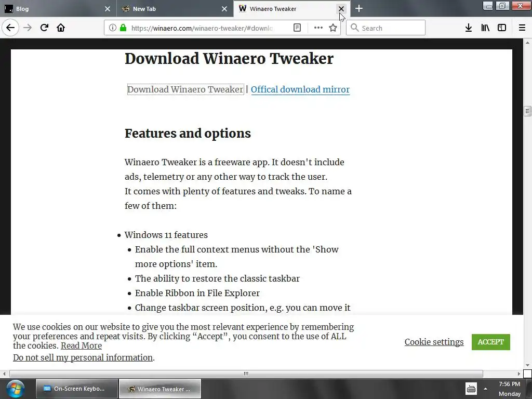Screen dimensions: 532x399
Task: Open the Firefox hamburger menu
Action: pyautogui.click(x=522, y=28)
